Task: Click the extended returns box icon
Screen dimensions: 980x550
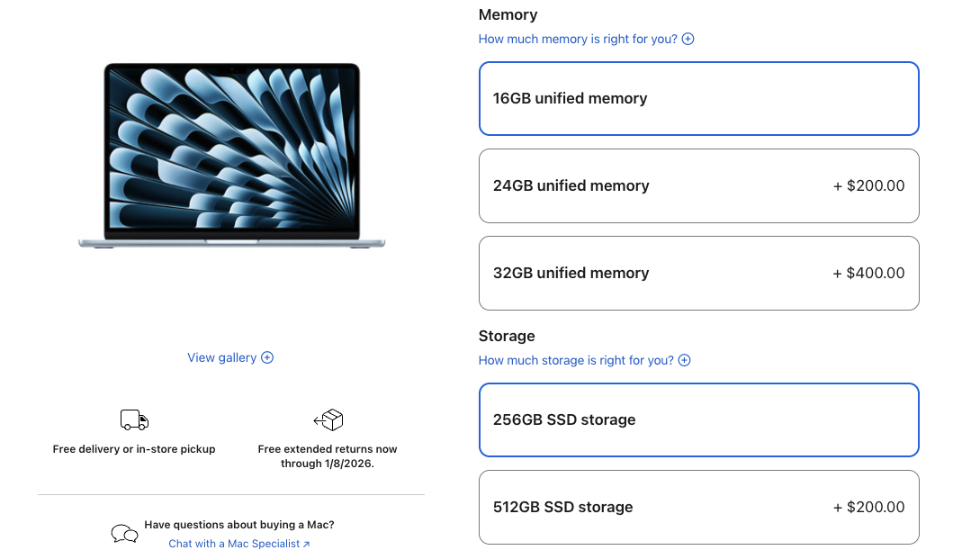Action: click(328, 419)
